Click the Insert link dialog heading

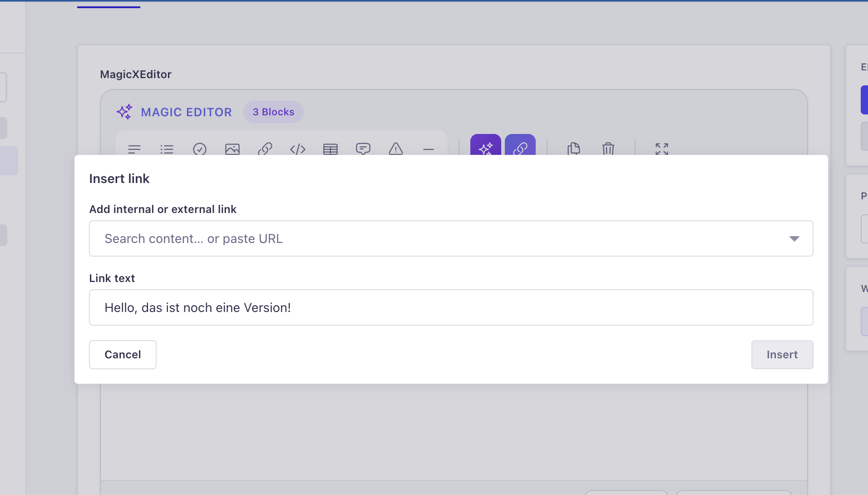click(119, 178)
